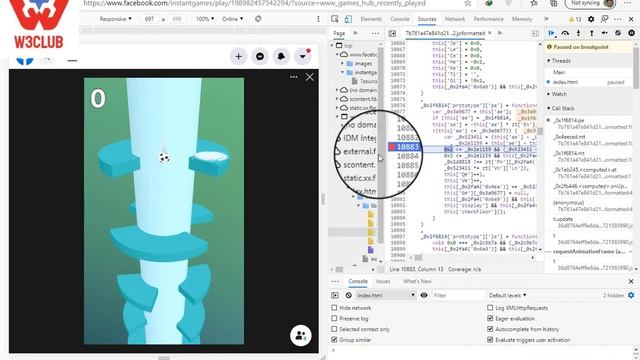Deactivate all breakpoints icon
This screenshot has height=360, width=640.
click(618, 33)
